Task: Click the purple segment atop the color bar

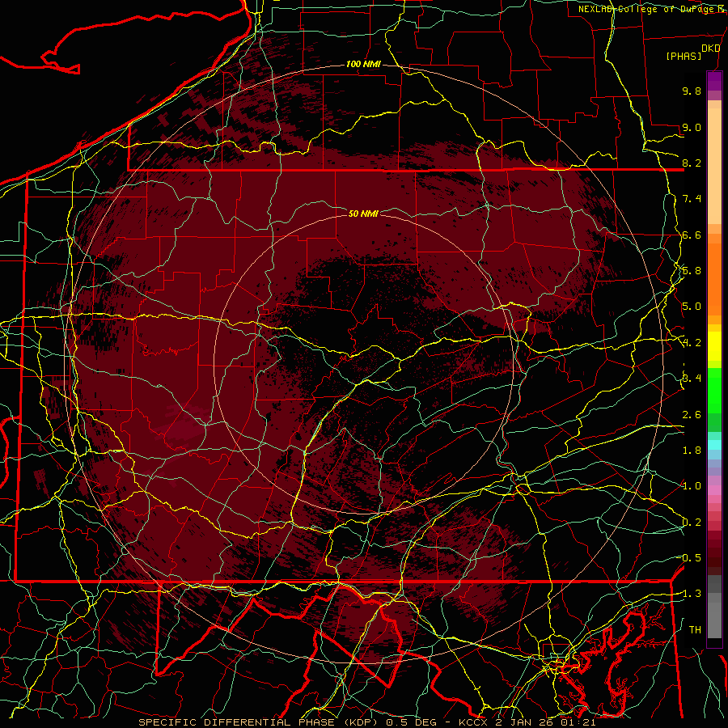Action: (x=714, y=81)
